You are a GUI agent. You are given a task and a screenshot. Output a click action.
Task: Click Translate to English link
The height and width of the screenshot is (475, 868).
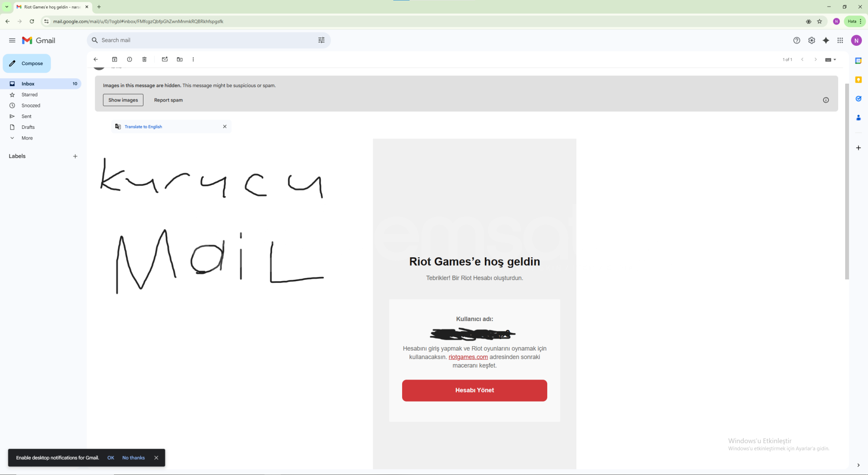click(143, 127)
